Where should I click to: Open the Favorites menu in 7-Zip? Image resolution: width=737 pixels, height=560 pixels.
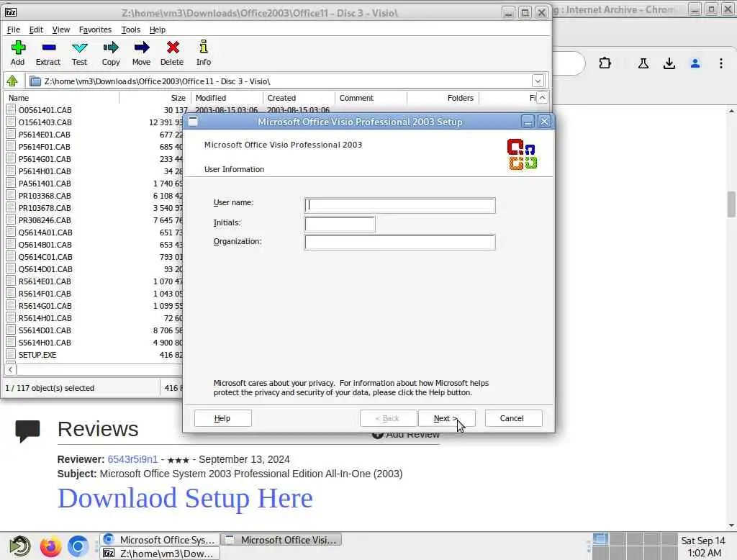(x=96, y=30)
